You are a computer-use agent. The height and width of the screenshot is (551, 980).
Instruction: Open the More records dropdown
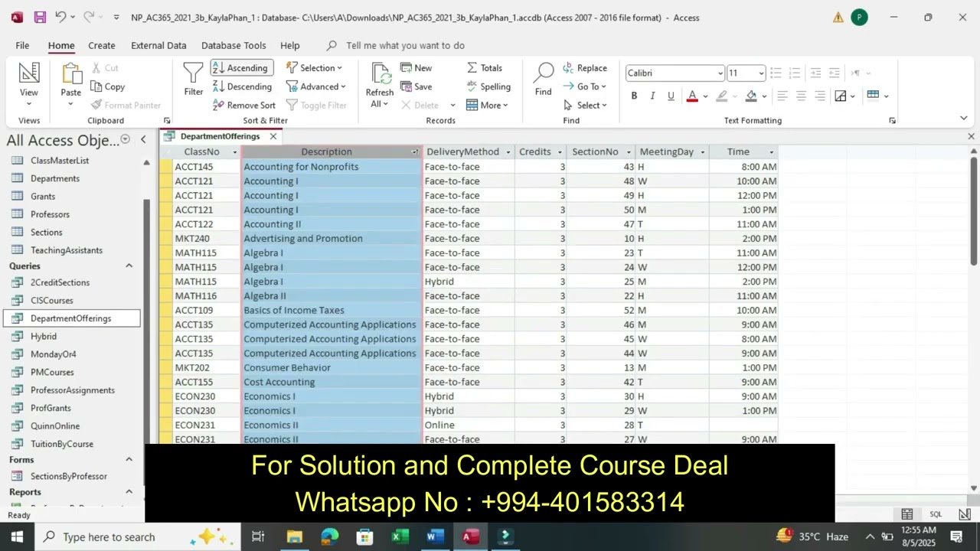pyautogui.click(x=487, y=105)
